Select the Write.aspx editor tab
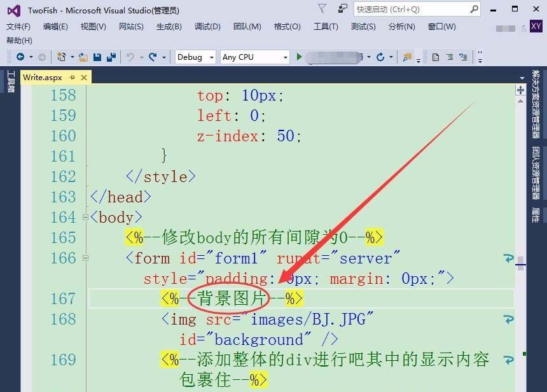 [x=43, y=77]
